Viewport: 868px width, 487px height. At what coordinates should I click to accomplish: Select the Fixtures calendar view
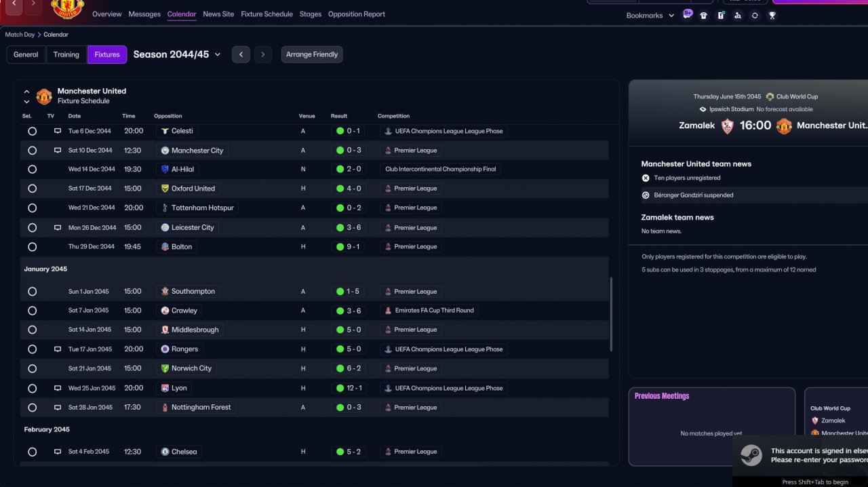[x=107, y=54]
